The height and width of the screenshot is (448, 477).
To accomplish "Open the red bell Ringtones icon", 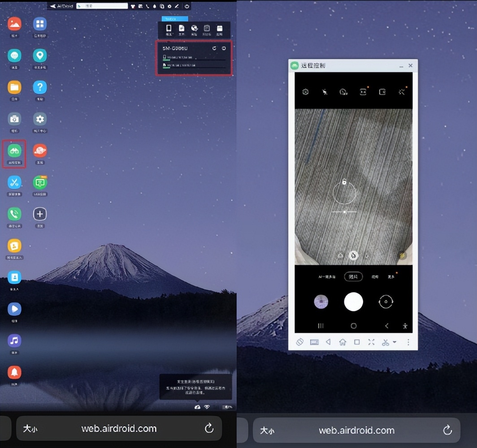I will click(14, 372).
